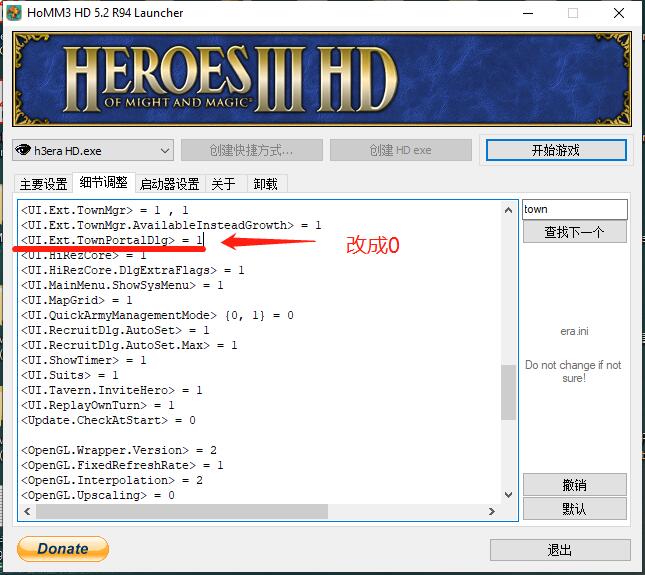The image size is (645, 575).
Task: Click the <UI.Ext.TownMgr> = 1 , 1 line
Action: (x=104, y=210)
